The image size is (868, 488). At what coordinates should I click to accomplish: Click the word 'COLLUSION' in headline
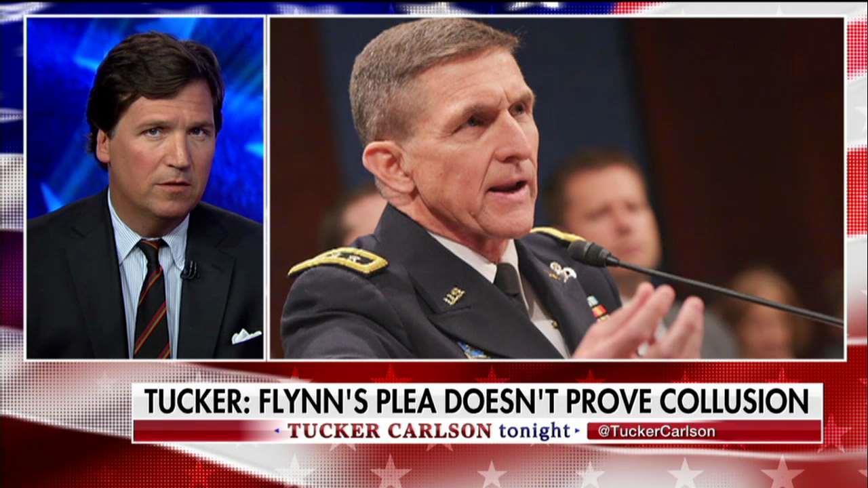point(734,401)
